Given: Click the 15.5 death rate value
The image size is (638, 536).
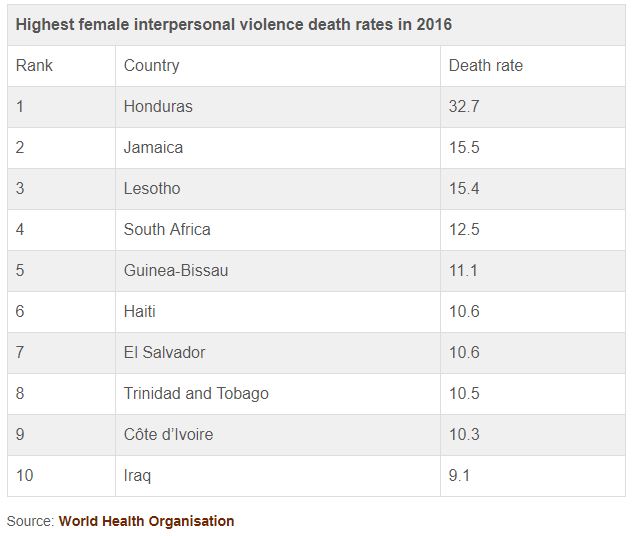Looking at the screenshot, I should [x=464, y=147].
